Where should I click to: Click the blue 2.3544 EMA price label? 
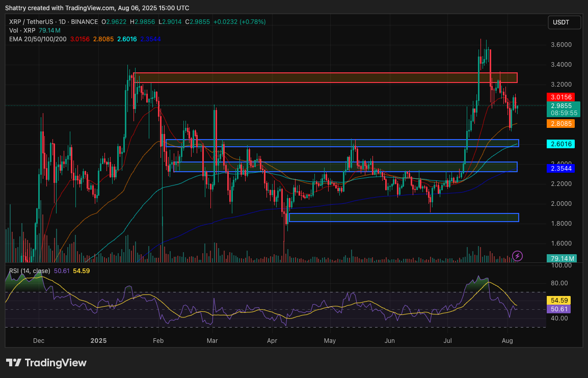[x=561, y=168]
